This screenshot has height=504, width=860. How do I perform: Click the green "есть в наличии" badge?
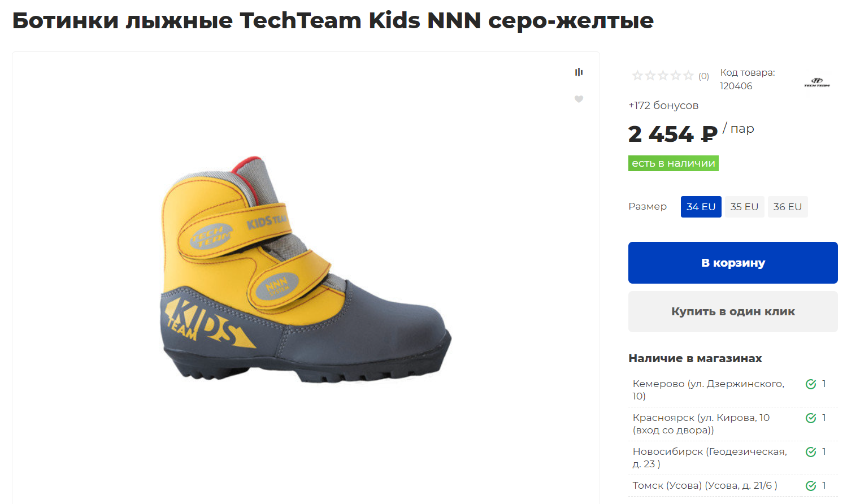click(x=673, y=163)
